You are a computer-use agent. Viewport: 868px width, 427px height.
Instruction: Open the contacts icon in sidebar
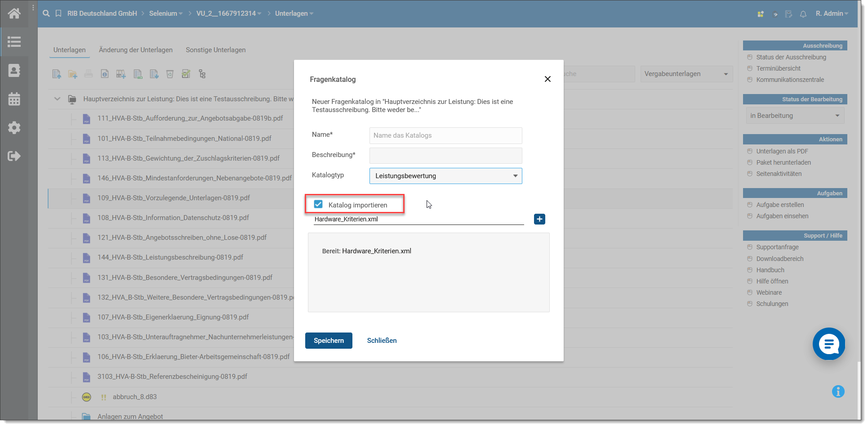coord(14,71)
